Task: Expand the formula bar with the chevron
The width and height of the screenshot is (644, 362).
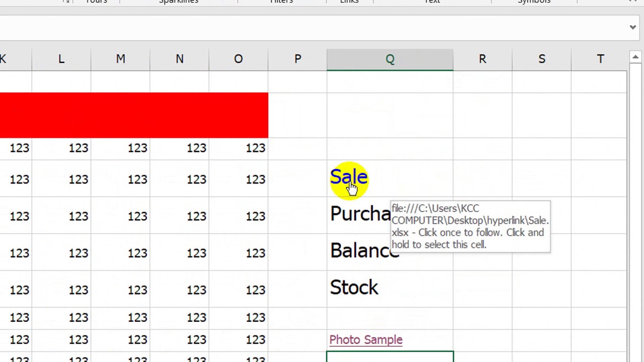Action: pos(633,27)
